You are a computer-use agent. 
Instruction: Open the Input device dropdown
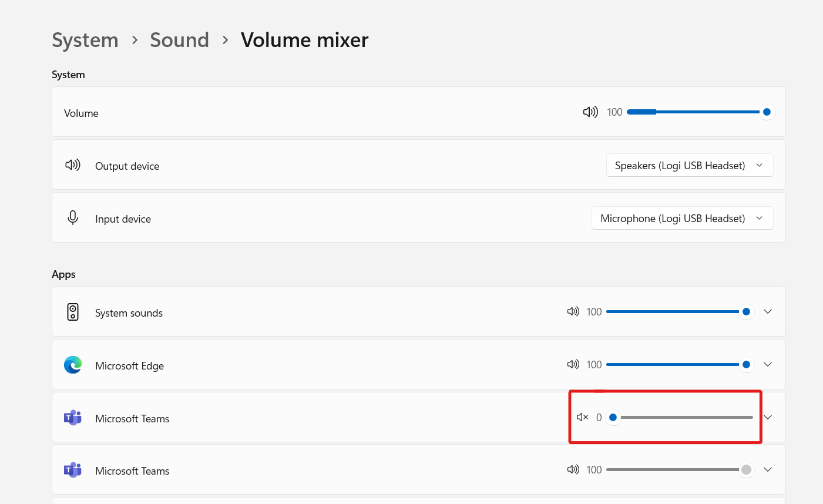682,218
